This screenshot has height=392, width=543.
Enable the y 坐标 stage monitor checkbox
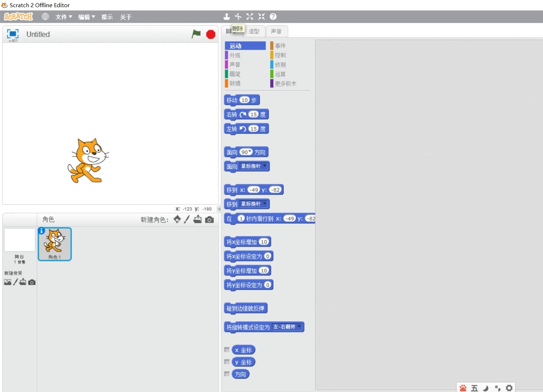tap(227, 362)
